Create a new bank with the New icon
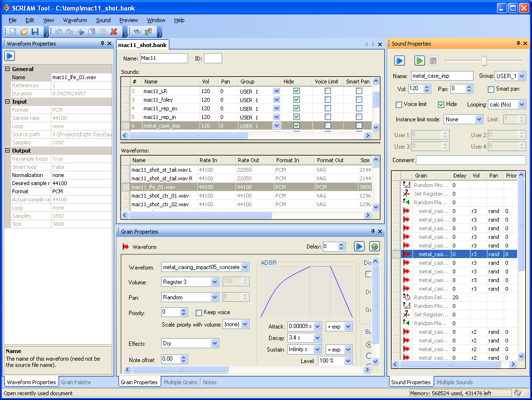532x400 pixels. coord(13,32)
